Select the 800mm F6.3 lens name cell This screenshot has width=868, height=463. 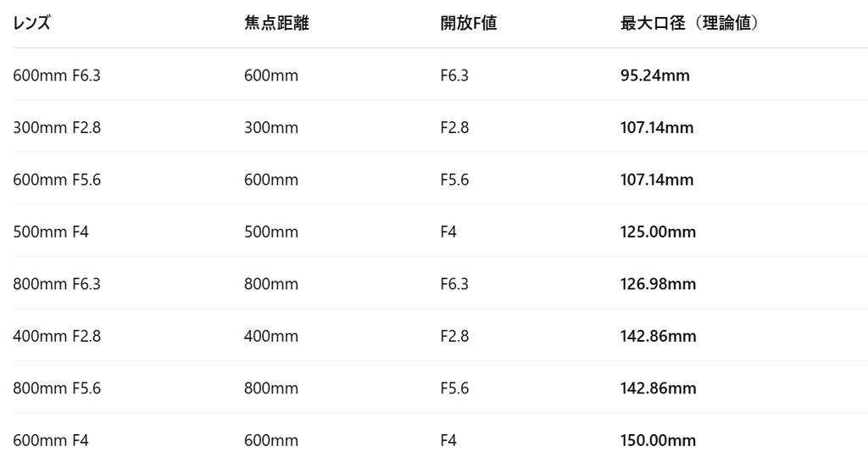[x=57, y=284]
